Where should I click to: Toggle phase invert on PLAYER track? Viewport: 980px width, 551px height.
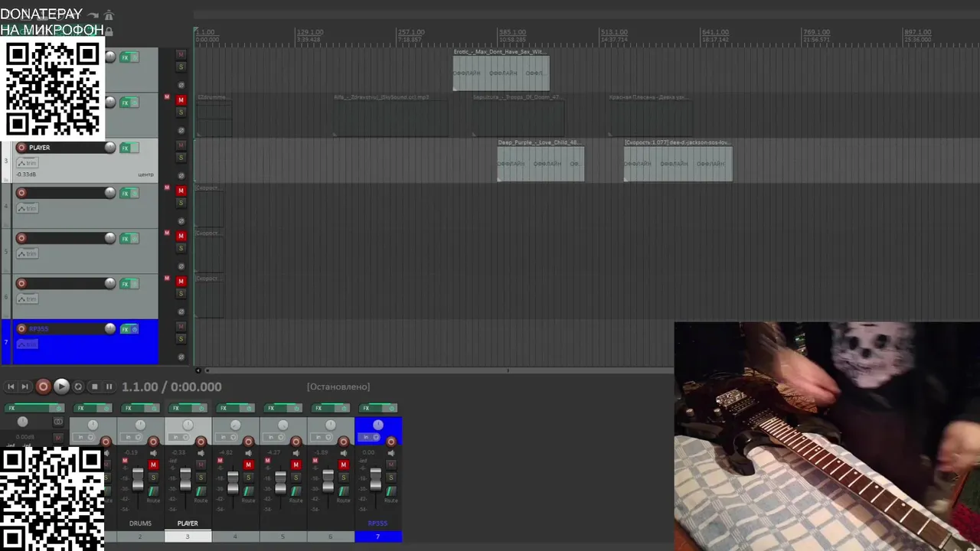tap(181, 175)
